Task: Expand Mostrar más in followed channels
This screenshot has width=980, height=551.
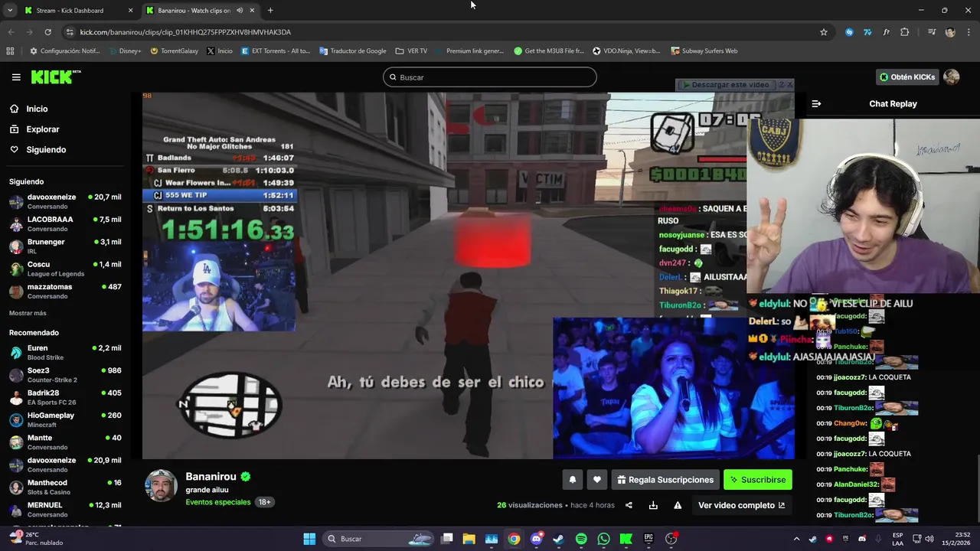Action: pos(28,313)
